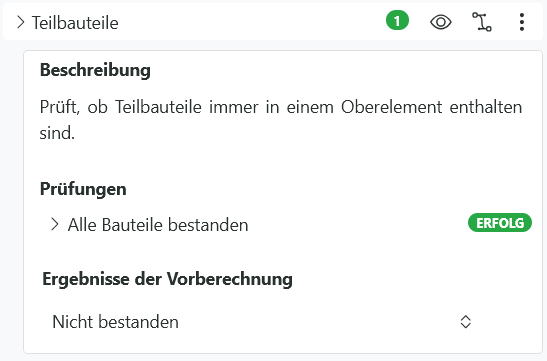
Task: Expand the Teilbauteile row chevron
Action: (21, 23)
